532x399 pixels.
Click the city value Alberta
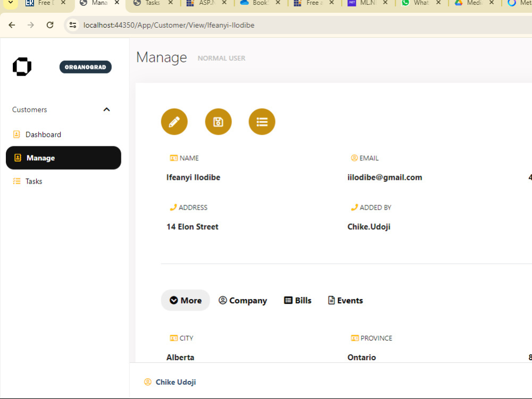coord(180,358)
